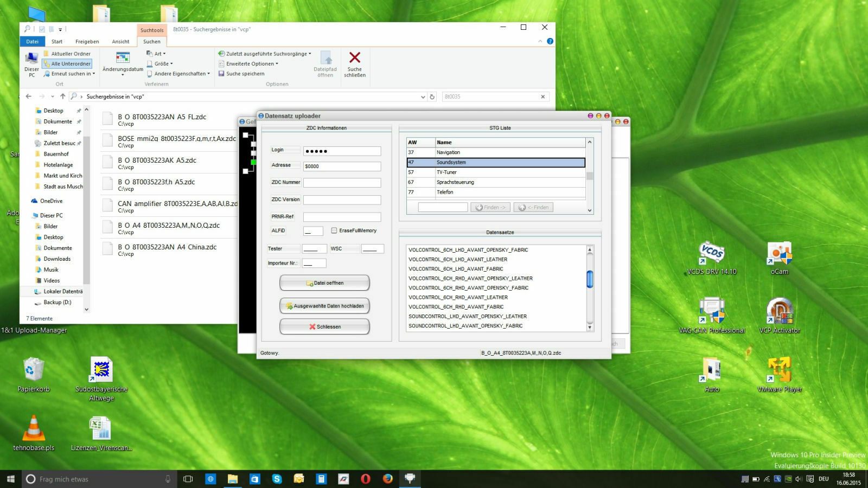This screenshot has height=488, width=868.
Task: Refresh the Explorer search results
Action: 432,97
